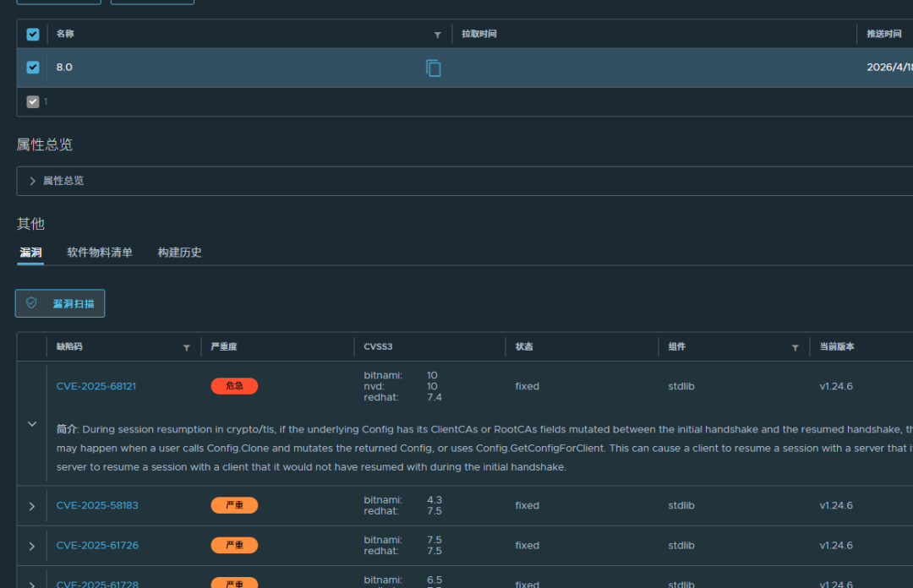Screen dimensions: 913x588
Task: Click v1.24.6 version of CVE-2025-61726
Action: click(836, 546)
